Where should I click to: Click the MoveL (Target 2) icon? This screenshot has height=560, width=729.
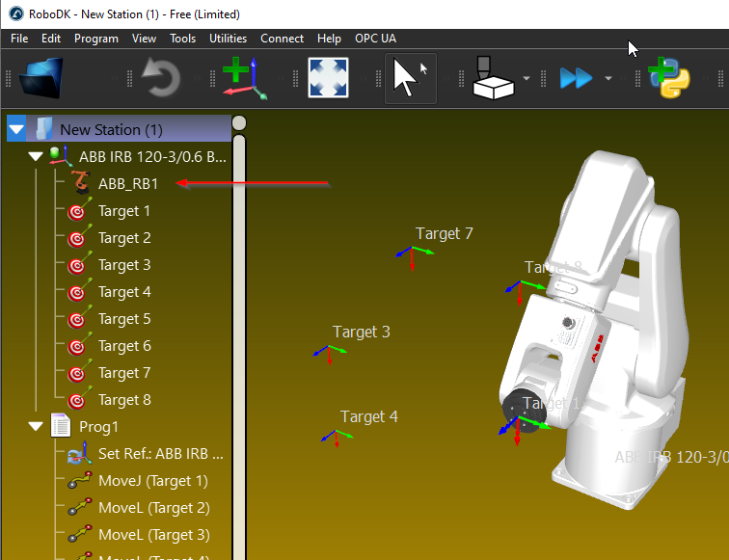[79, 507]
